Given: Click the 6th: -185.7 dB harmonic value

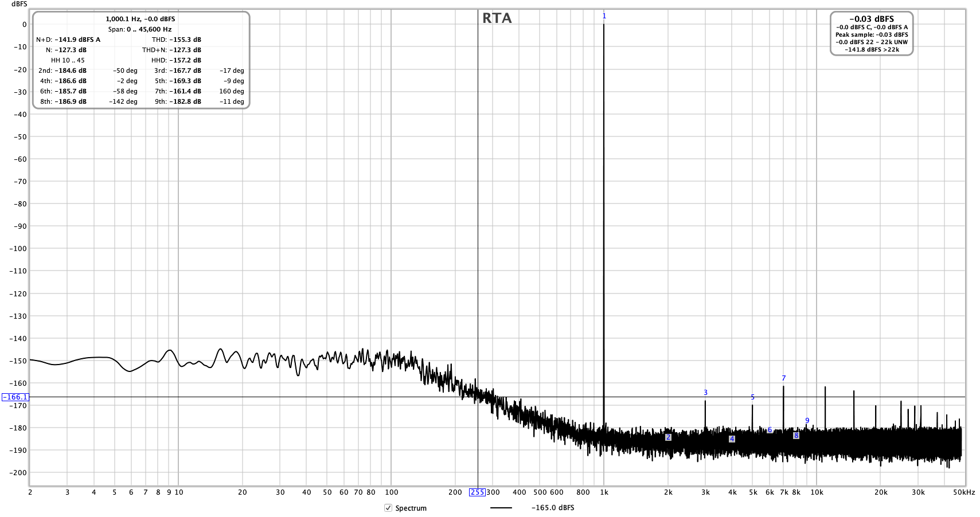Looking at the screenshot, I should [x=63, y=91].
